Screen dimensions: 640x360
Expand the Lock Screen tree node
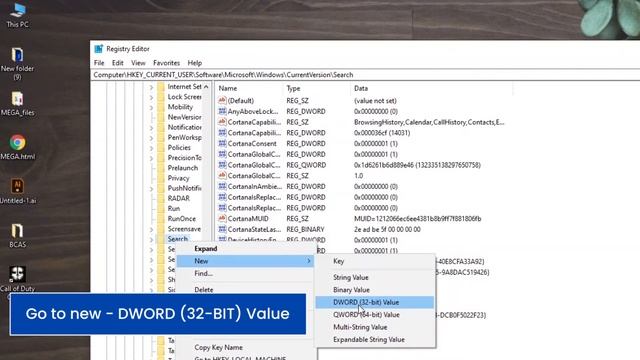pyautogui.click(x=151, y=97)
